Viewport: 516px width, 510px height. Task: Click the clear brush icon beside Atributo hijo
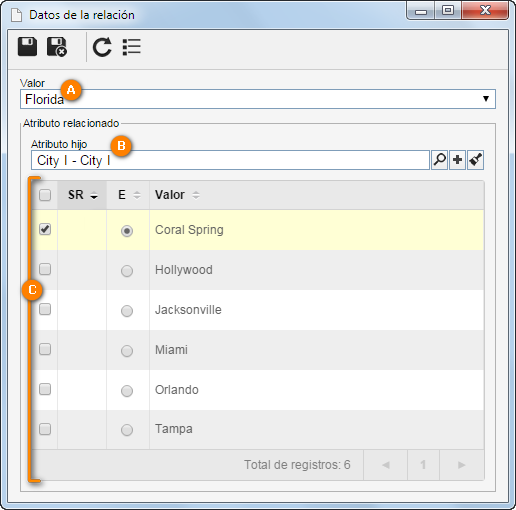point(475,160)
